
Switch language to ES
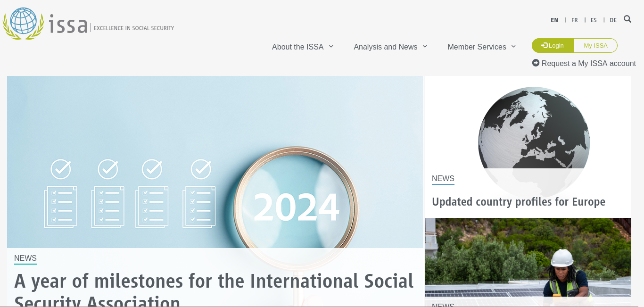click(x=594, y=20)
